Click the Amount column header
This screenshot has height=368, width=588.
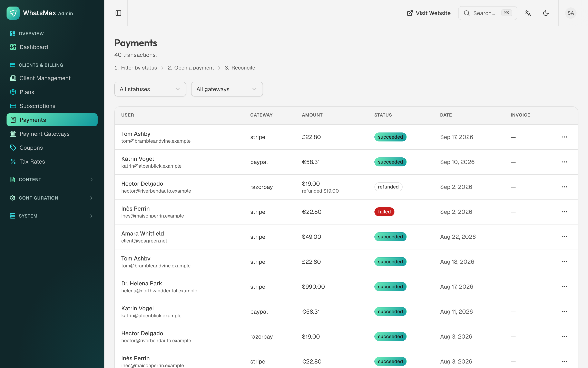tap(312, 115)
